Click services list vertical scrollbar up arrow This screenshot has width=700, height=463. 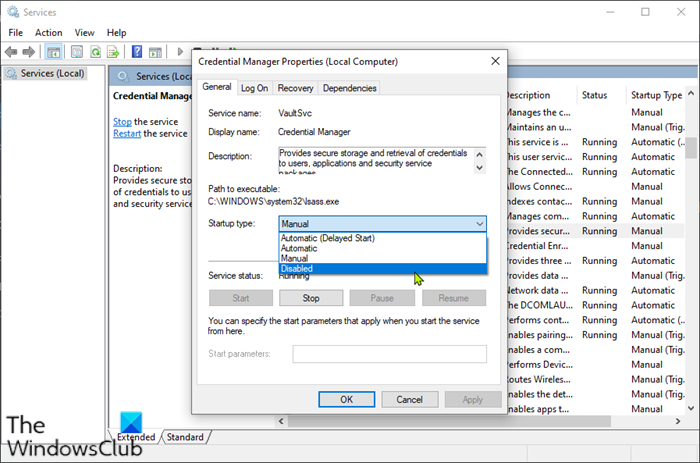(691, 93)
